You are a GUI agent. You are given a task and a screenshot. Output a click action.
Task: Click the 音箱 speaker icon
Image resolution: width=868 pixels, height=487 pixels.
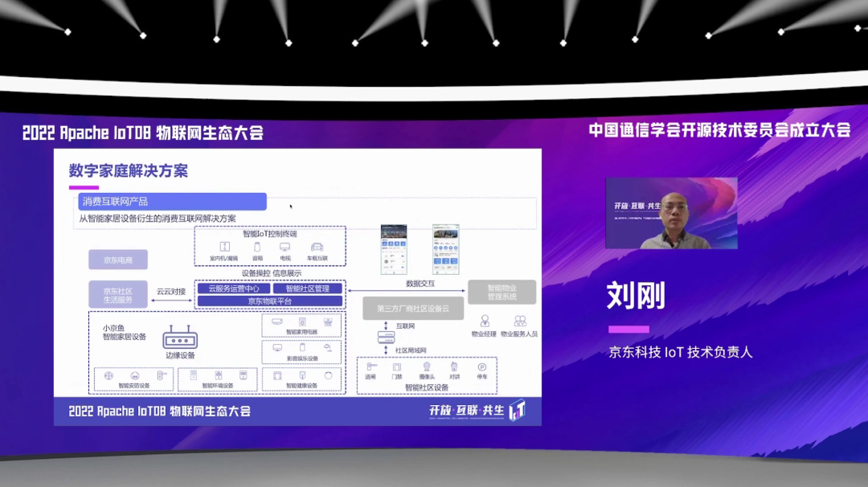click(257, 247)
